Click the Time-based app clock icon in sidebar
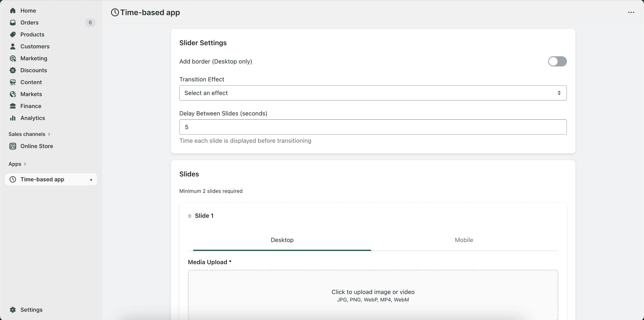644x320 pixels. click(13, 179)
